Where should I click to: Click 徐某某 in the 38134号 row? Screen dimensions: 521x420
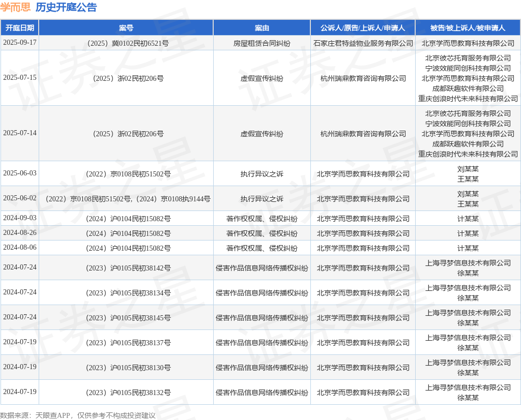tap(468, 298)
